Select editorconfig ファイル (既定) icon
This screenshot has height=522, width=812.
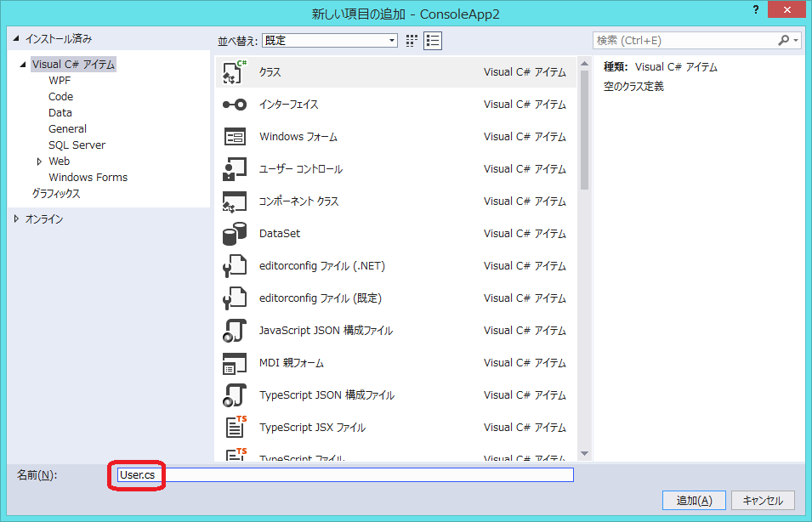pyautogui.click(x=235, y=298)
